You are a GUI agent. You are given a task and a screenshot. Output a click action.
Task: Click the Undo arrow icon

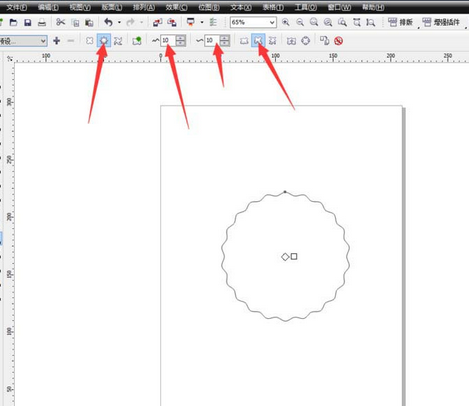[108, 22]
